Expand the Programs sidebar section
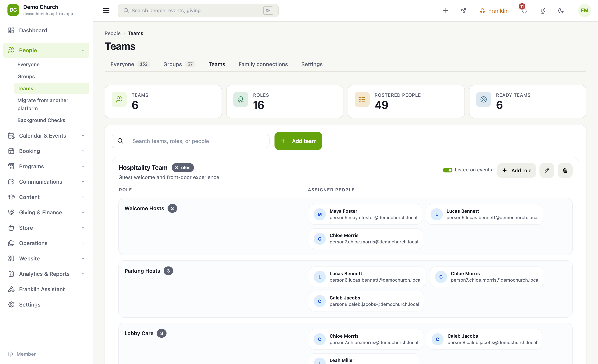The height and width of the screenshot is (364, 598). pyautogui.click(x=83, y=166)
